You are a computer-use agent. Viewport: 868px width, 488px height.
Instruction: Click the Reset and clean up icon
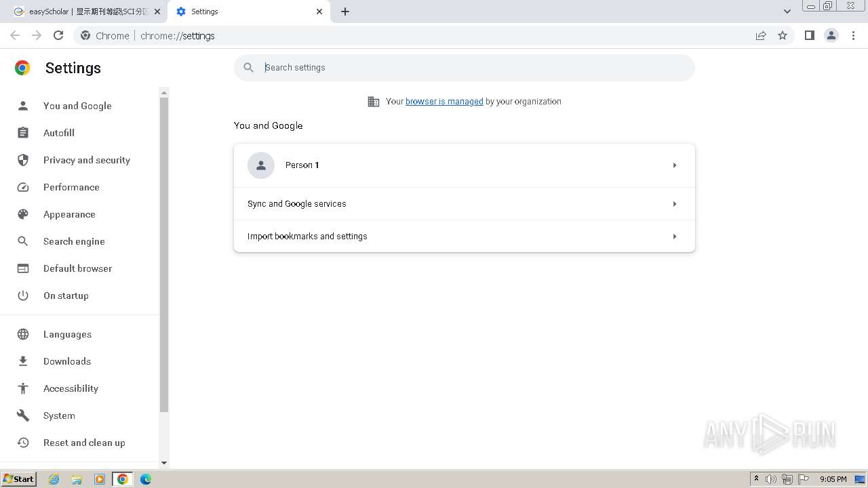pyautogui.click(x=23, y=443)
